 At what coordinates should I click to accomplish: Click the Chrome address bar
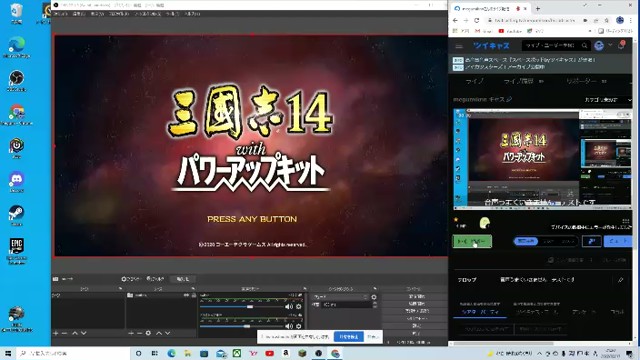click(x=535, y=20)
